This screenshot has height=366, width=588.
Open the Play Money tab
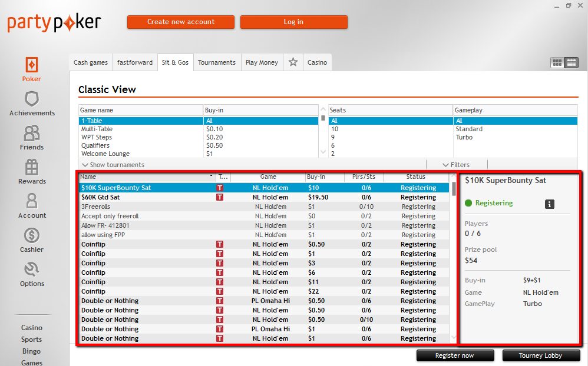262,62
